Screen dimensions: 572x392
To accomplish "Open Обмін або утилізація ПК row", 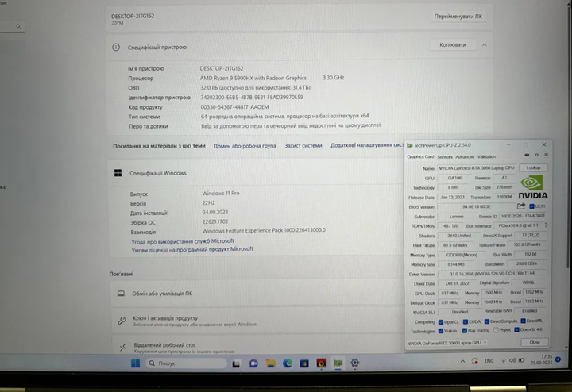I will 257,294.
